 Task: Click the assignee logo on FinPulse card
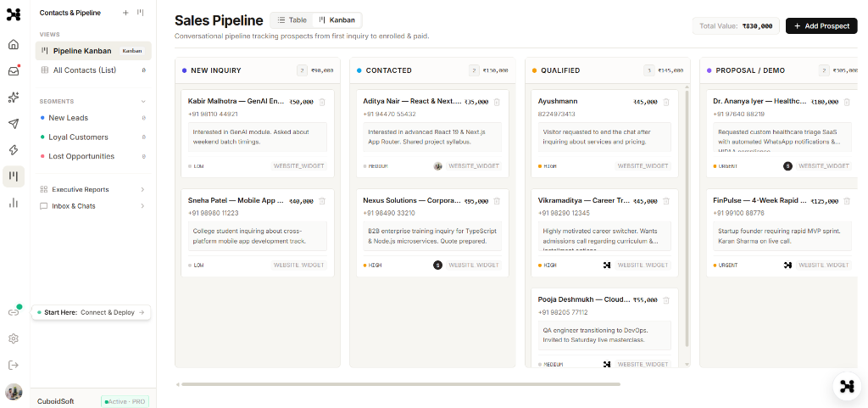[x=788, y=265]
